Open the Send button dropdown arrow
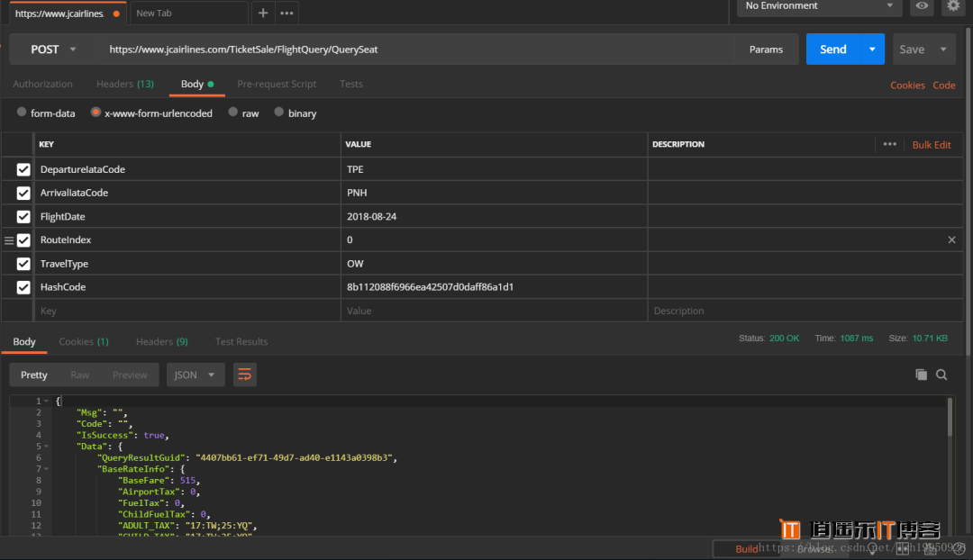This screenshot has height=560, width=973. point(872,49)
